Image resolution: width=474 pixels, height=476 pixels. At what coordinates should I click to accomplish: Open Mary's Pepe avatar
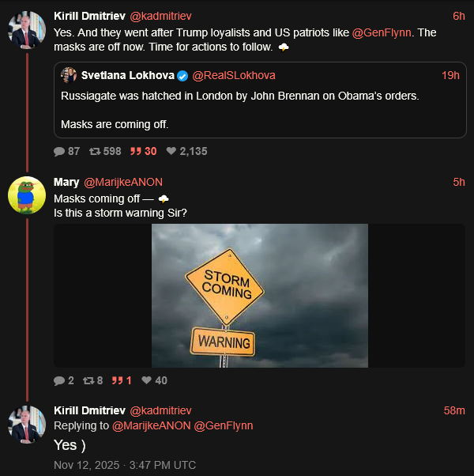coord(26,195)
